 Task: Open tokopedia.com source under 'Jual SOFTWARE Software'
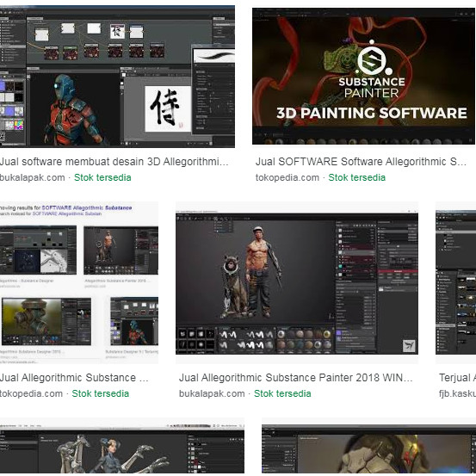pyautogui.click(x=287, y=177)
